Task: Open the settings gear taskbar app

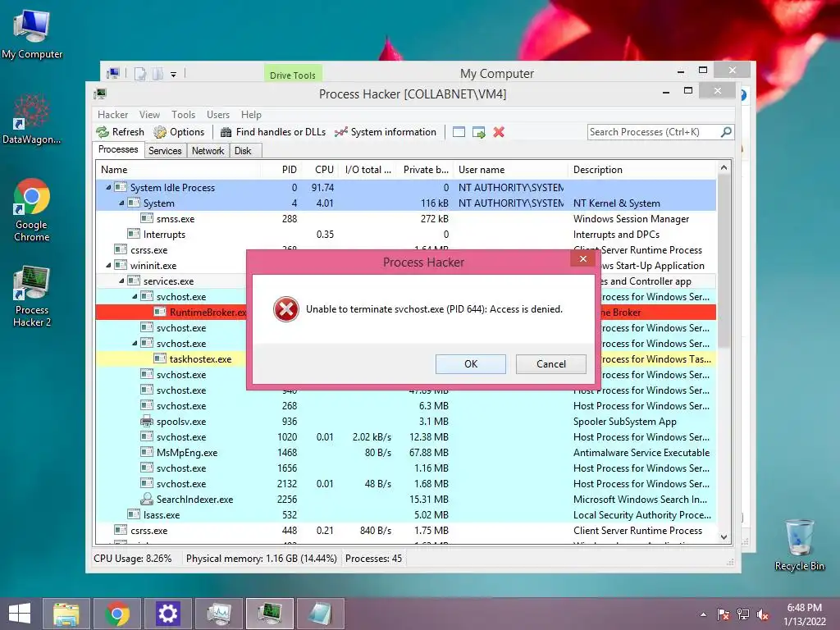Action: [x=168, y=614]
